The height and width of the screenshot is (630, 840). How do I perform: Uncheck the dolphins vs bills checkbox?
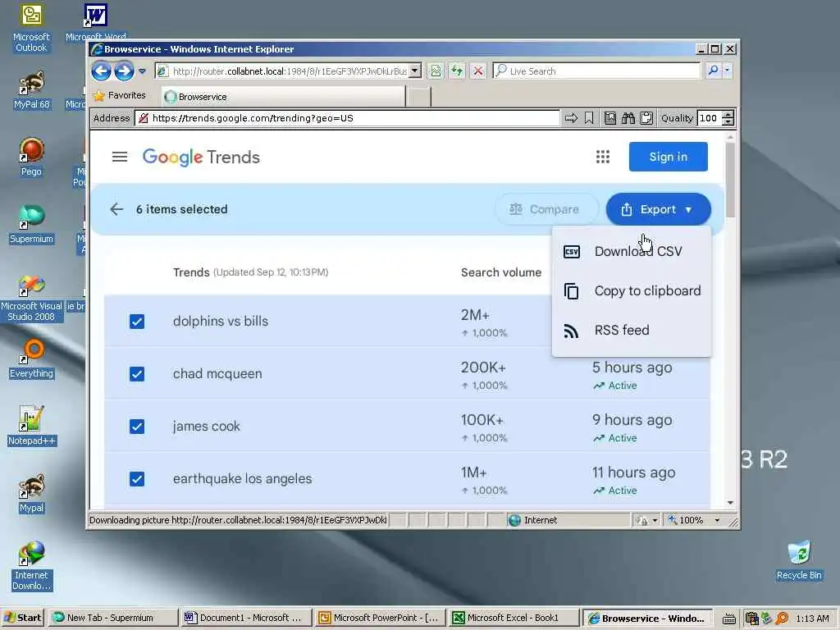137,321
